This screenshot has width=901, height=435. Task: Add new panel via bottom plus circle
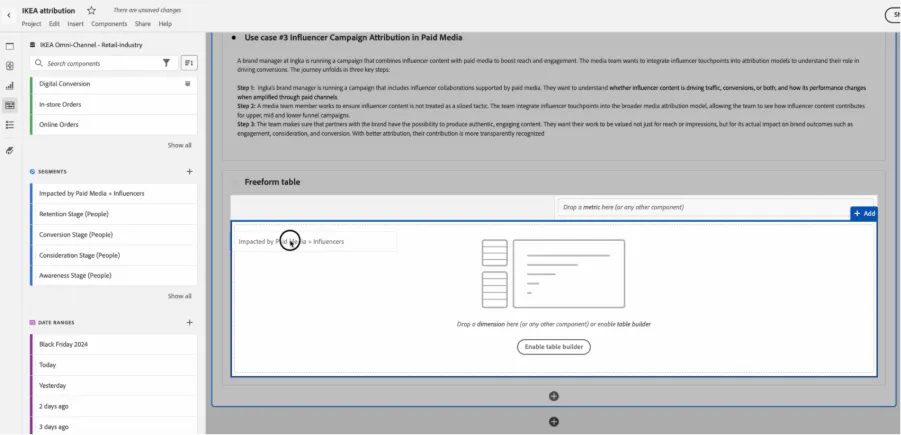(x=553, y=422)
